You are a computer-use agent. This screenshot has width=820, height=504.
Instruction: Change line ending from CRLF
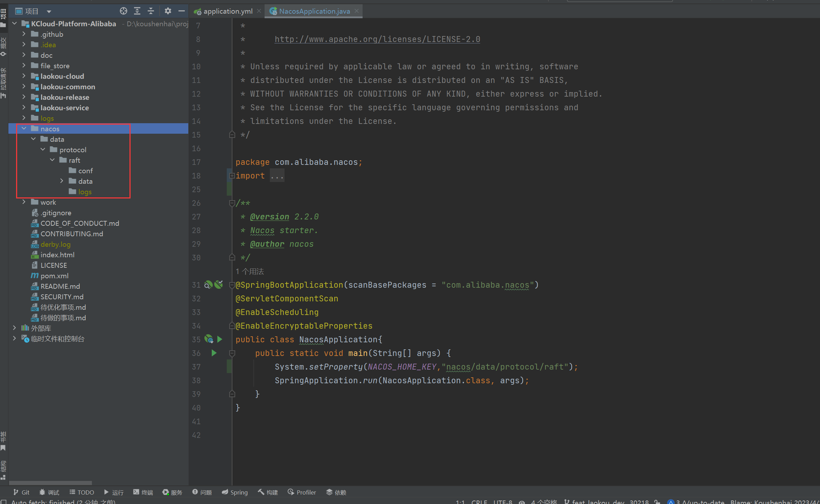click(479, 501)
